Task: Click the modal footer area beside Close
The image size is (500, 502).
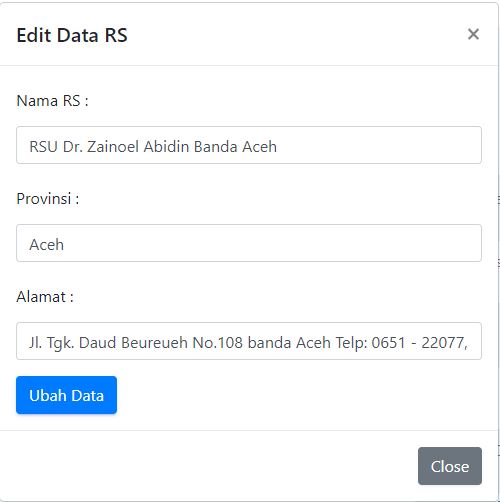Action: click(x=208, y=466)
